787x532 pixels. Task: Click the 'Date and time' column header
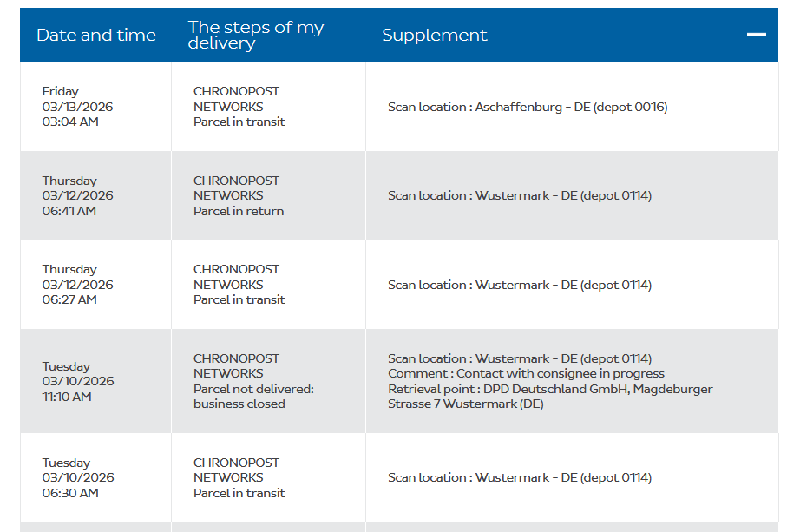coord(96,36)
